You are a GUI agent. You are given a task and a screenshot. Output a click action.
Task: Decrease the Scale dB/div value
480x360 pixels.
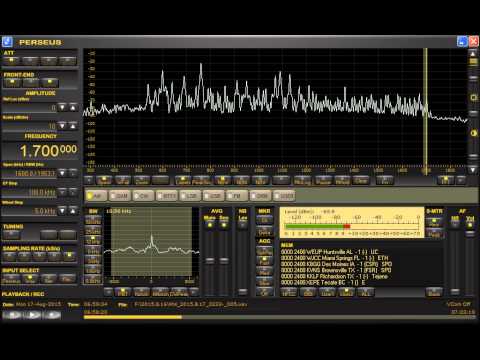pos(62,126)
